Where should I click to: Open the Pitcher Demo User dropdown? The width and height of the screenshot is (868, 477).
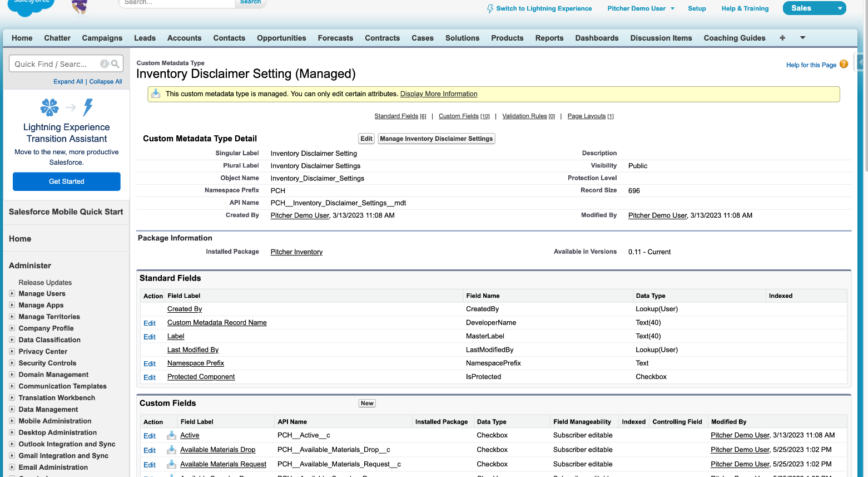[x=672, y=9]
